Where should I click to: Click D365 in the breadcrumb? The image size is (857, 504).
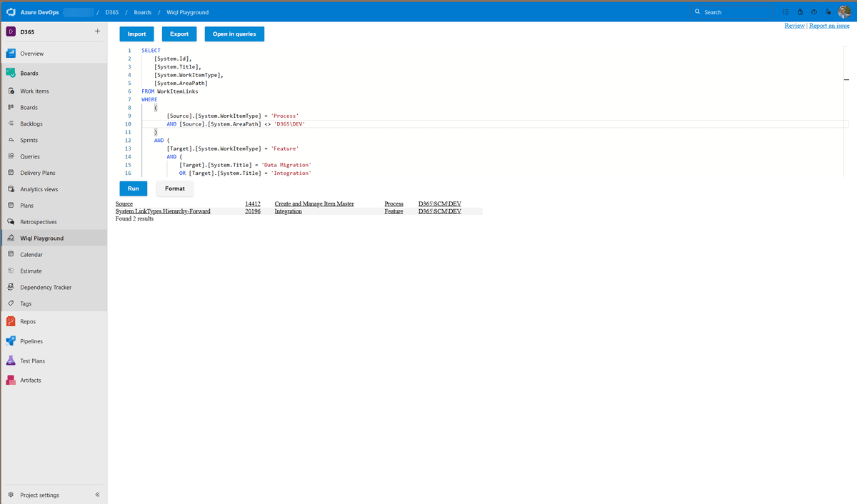(x=112, y=12)
